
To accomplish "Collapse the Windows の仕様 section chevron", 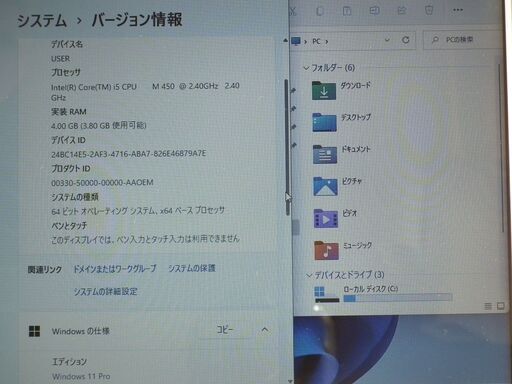I will tap(265, 330).
